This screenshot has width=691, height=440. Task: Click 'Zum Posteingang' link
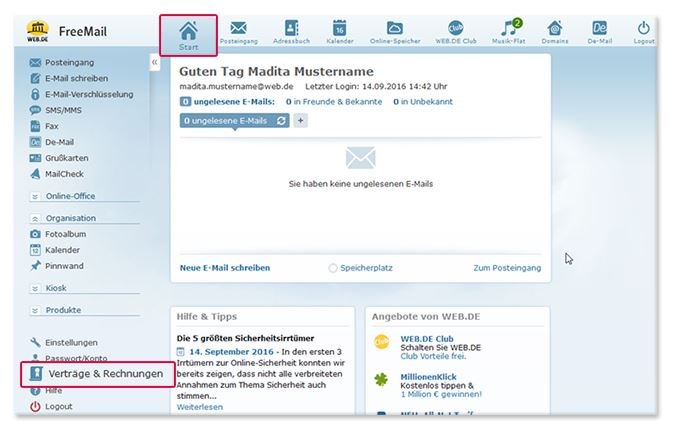507,268
